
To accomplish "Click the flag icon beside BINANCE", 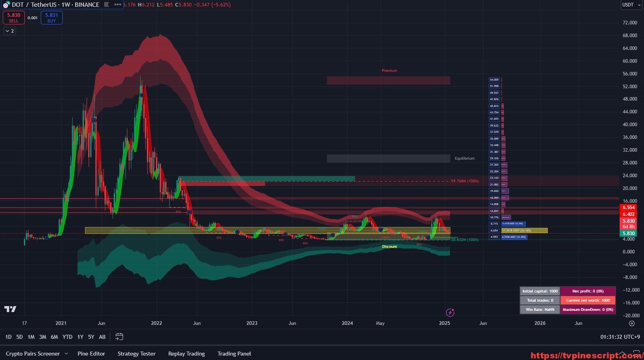I will click(x=106, y=5).
